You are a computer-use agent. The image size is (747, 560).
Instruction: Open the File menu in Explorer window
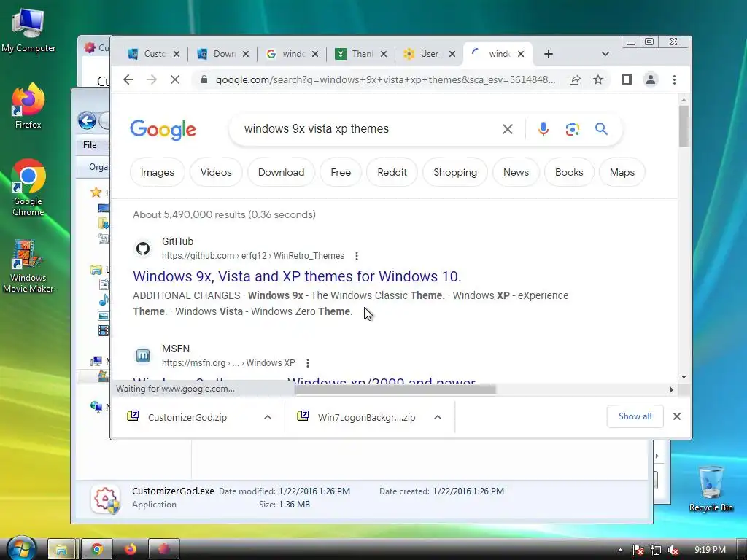tap(90, 145)
